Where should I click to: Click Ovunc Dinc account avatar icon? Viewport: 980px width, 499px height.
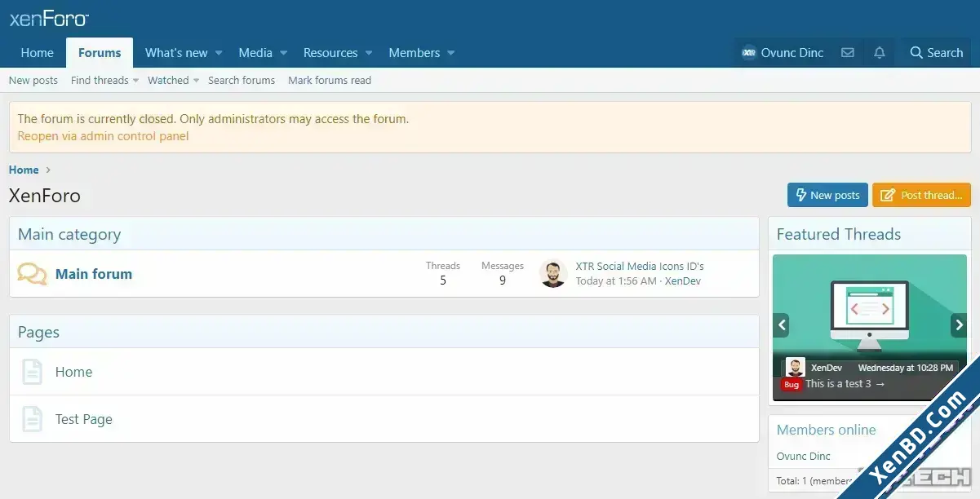[x=748, y=53]
